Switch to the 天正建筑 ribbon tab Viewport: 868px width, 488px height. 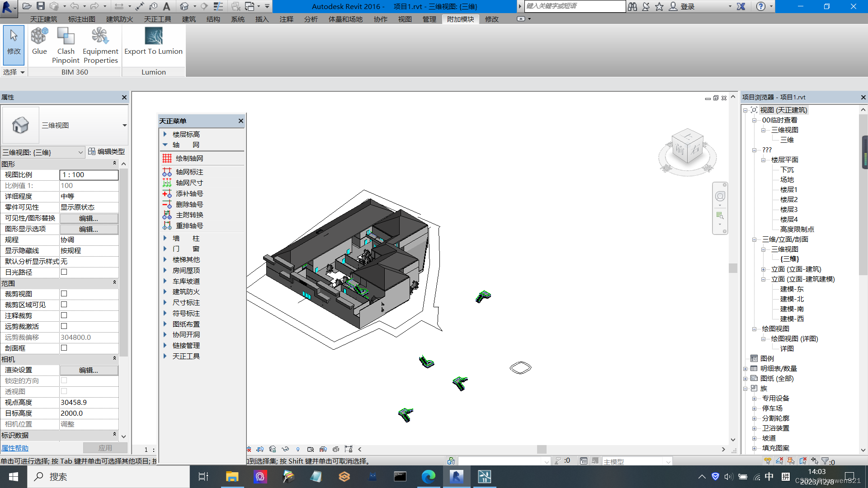pyautogui.click(x=43, y=19)
